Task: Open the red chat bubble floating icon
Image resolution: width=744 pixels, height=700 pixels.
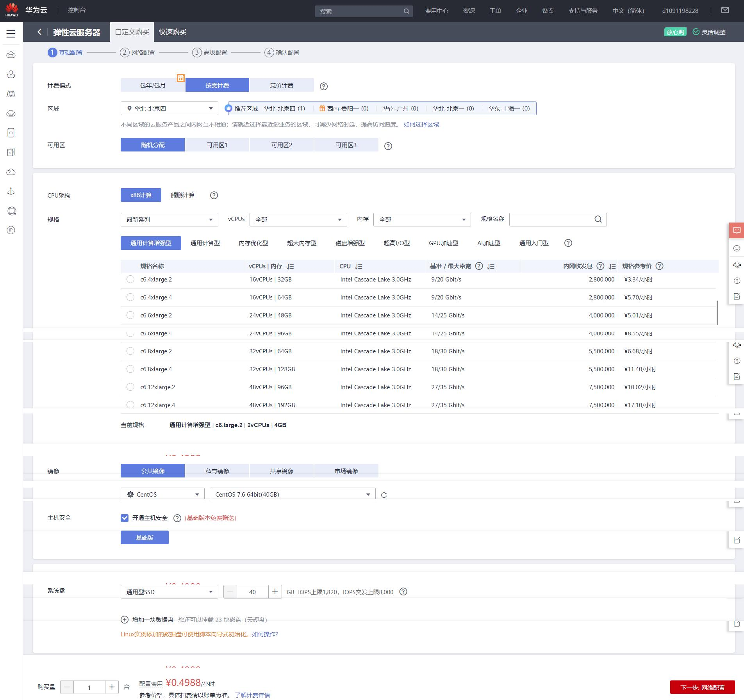Action: click(737, 230)
